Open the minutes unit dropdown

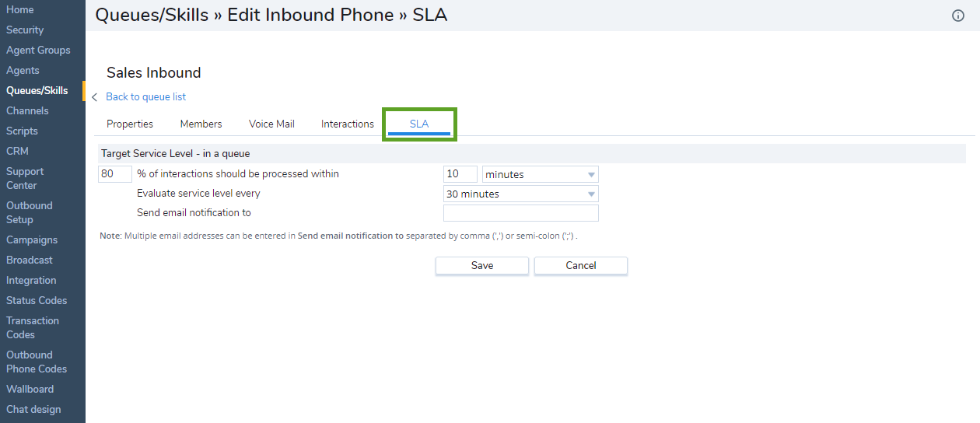541,174
